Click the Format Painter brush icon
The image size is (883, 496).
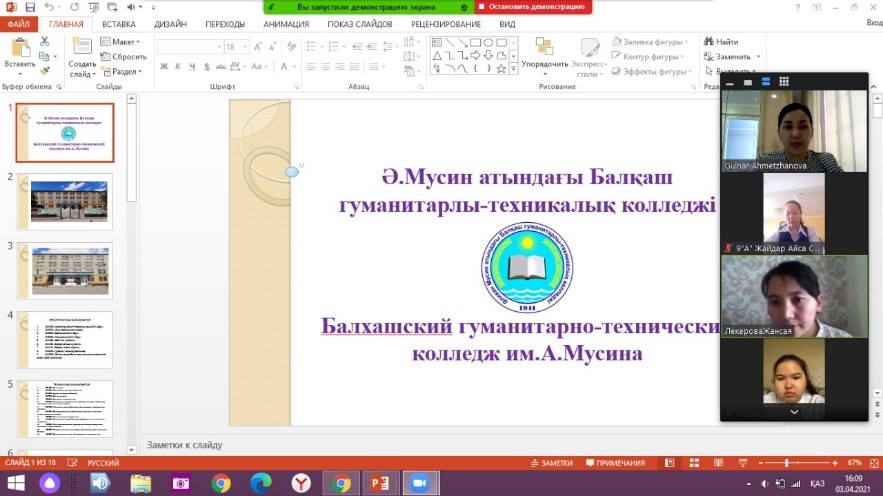point(44,71)
